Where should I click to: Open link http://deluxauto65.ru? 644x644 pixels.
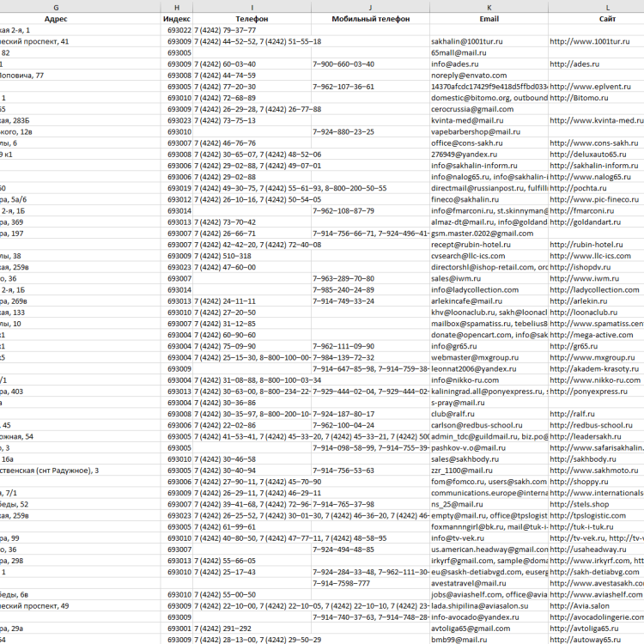pos(588,155)
